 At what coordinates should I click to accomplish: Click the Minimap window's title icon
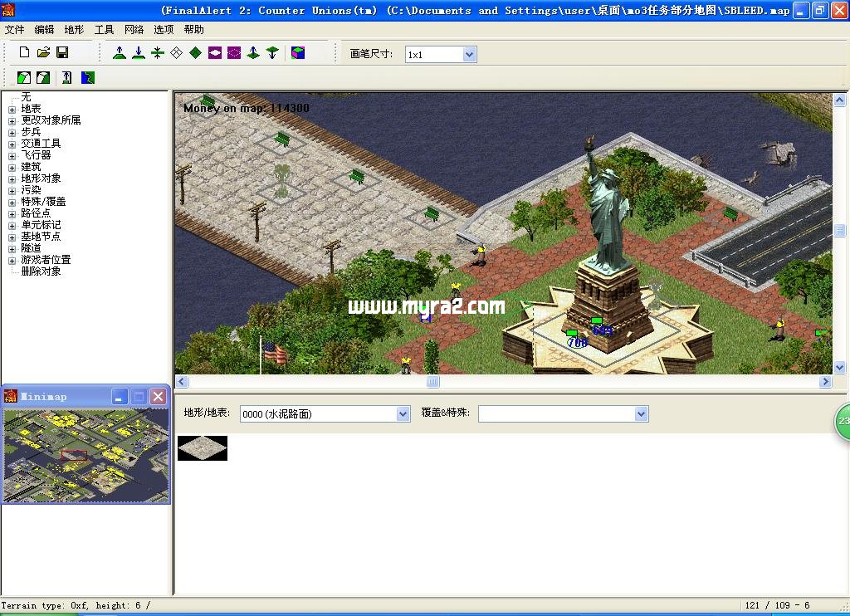10,396
